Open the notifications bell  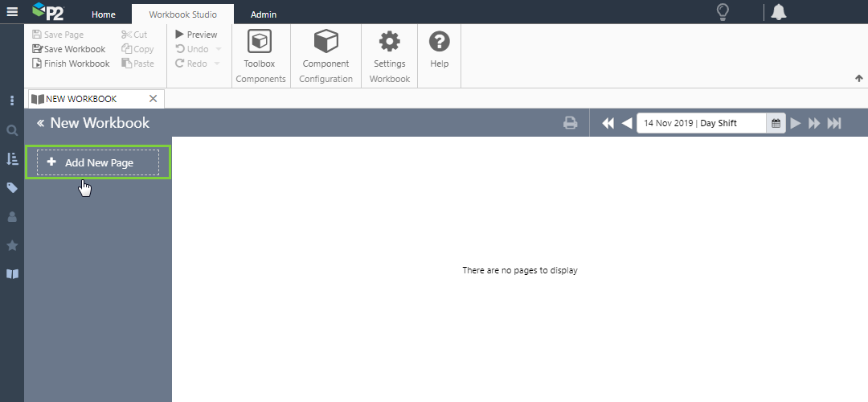tap(779, 12)
